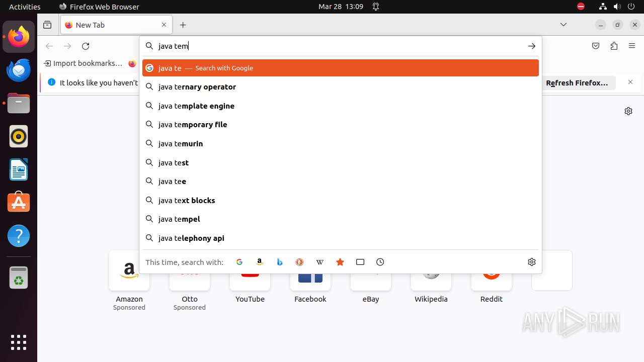Choose suggestion java temporary file

341,125
